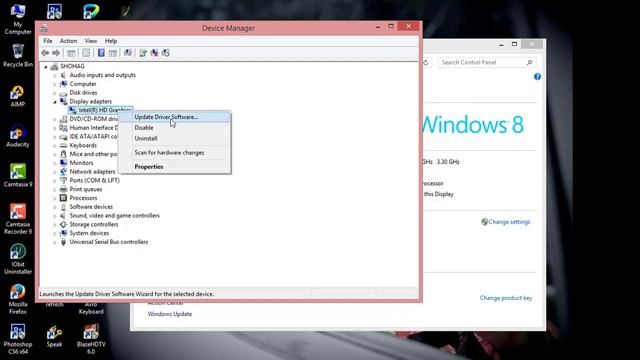
Task: Click the Disable device toolbar icon
Action: 166,53
